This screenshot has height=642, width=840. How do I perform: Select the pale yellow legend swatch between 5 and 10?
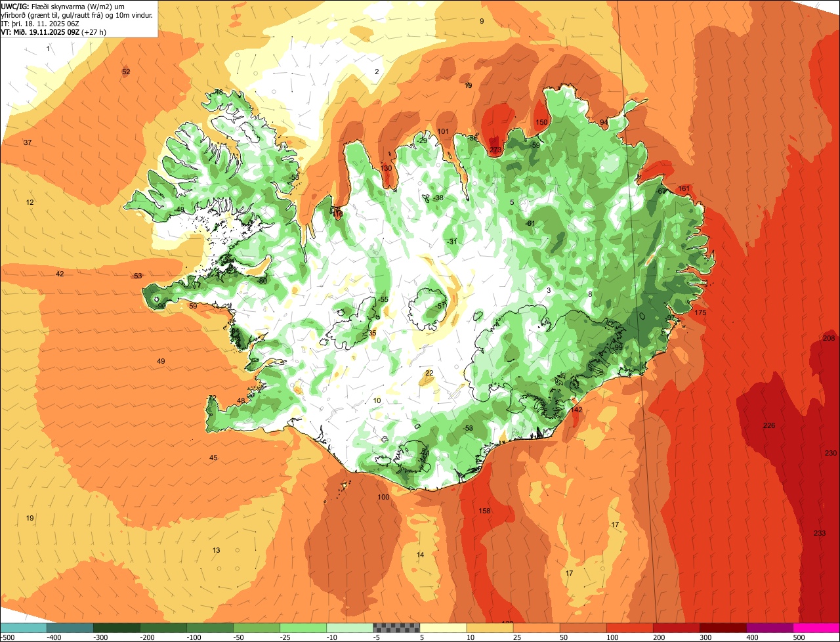click(x=442, y=628)
